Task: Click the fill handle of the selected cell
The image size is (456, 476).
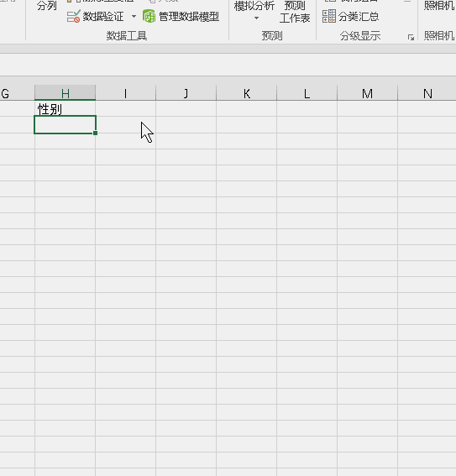Action: (96, 133)
